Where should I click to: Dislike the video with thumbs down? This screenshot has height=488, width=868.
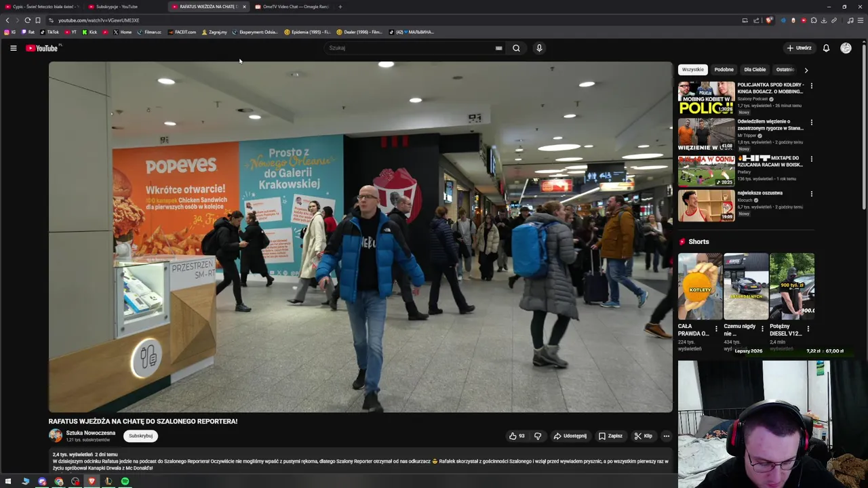[538, 436]
